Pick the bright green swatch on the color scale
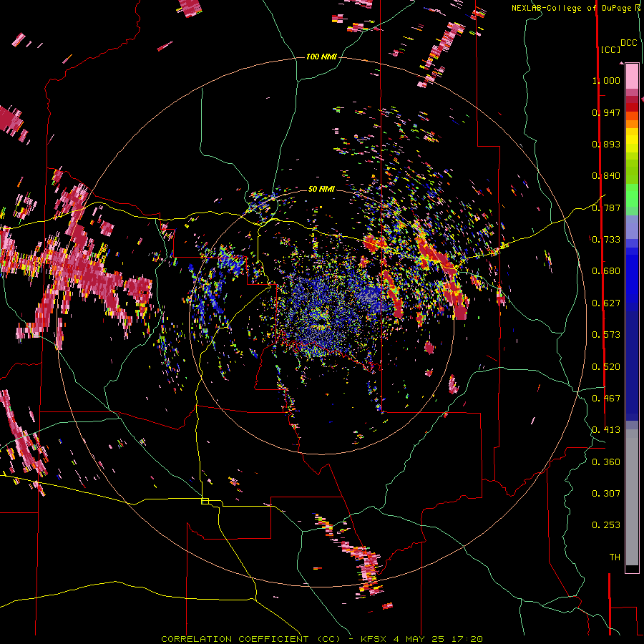Screen dimensions: 644x644 [632, 195]
